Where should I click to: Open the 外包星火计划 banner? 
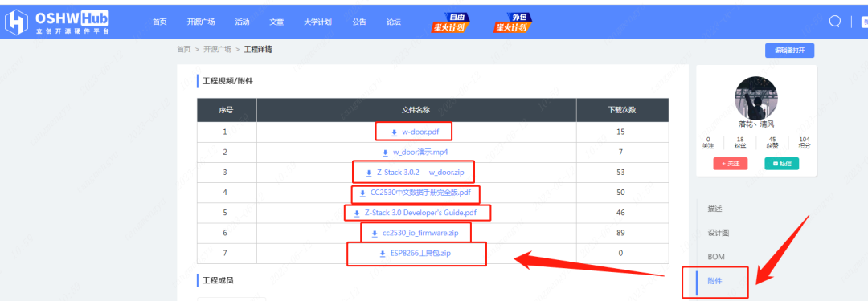513,22
